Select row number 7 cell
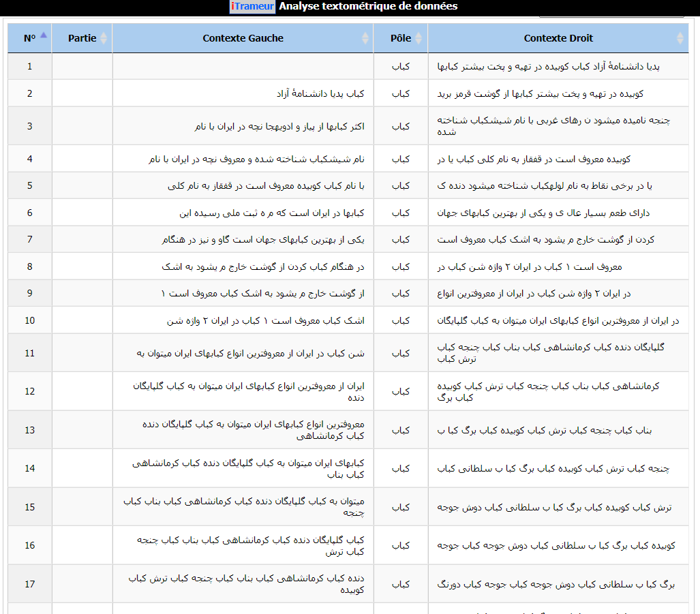 point(29,240)
